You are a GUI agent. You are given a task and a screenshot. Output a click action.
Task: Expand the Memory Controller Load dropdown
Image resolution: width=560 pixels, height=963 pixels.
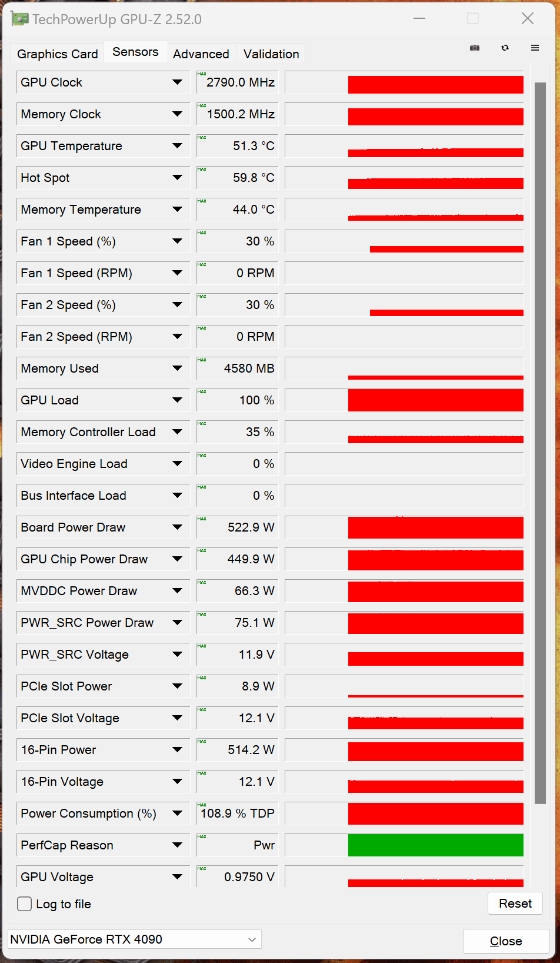(177, 432)
